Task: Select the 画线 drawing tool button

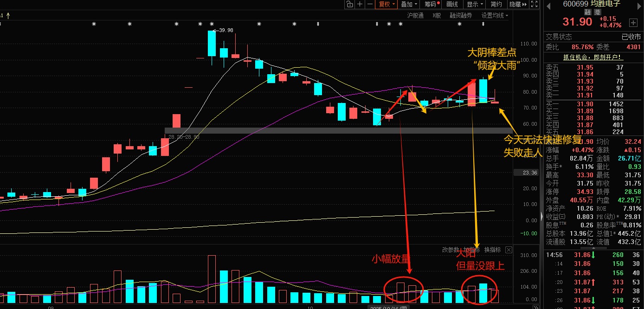Action: 452,4
